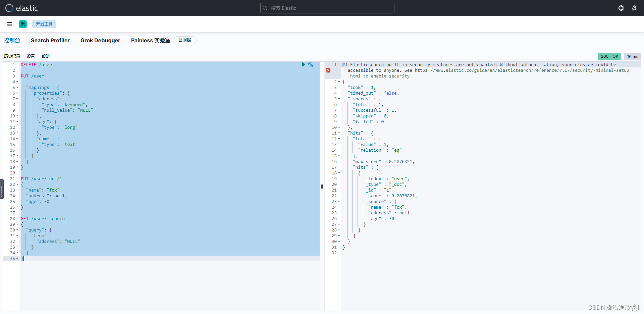
Task: Click the panel resize handle between editors
Action: tap(322, 187)
